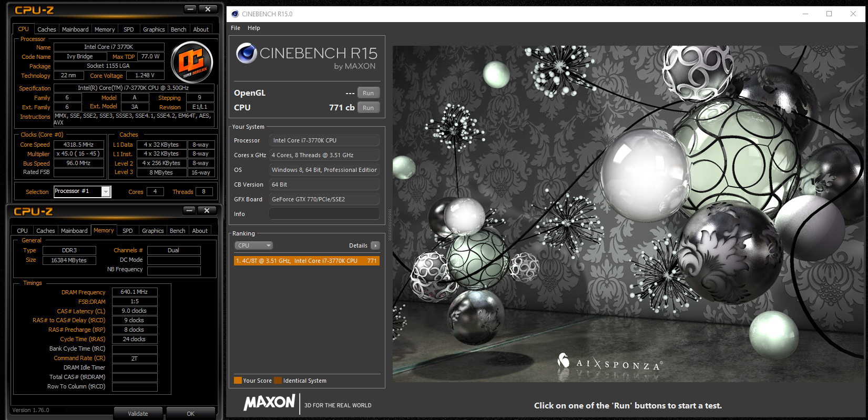
Task: Click the Version 1.76.0 label in CPU-Z
Action: [x=30, y=410]
